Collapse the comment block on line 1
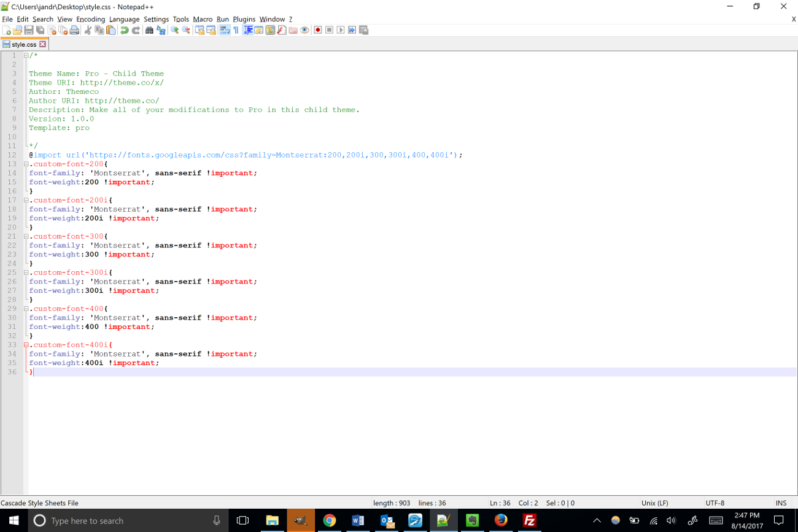 [x=26, y=55]
